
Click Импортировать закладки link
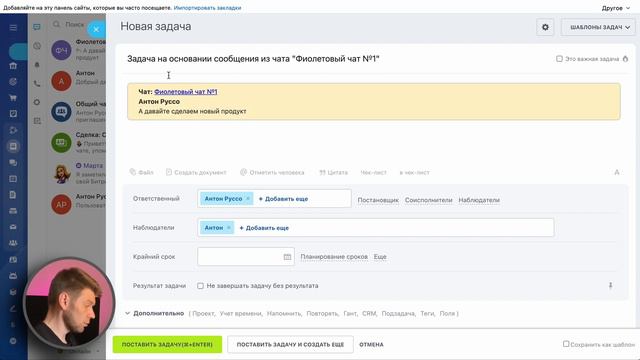point(207,8)
